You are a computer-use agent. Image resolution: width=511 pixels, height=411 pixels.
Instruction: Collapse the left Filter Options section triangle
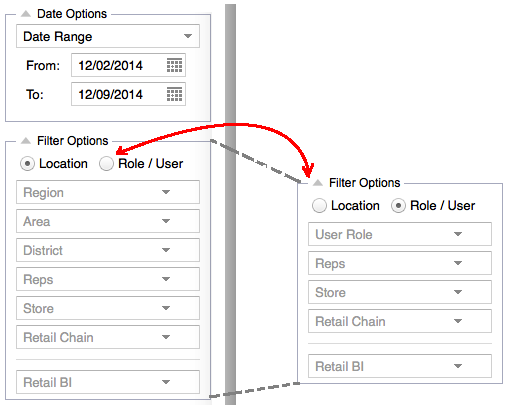(26, 141)
